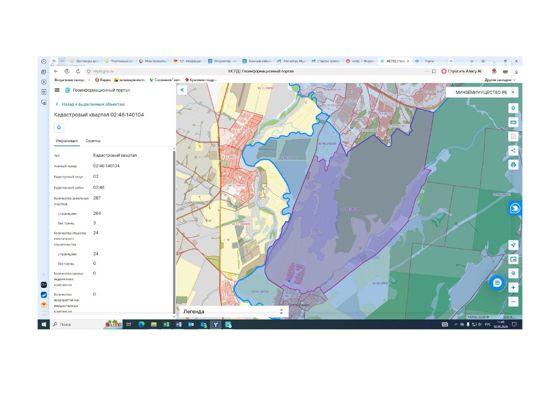Switch to the Сервисы tab
The height and width of the screenshot is (396, 560).
tap(93, 141)
